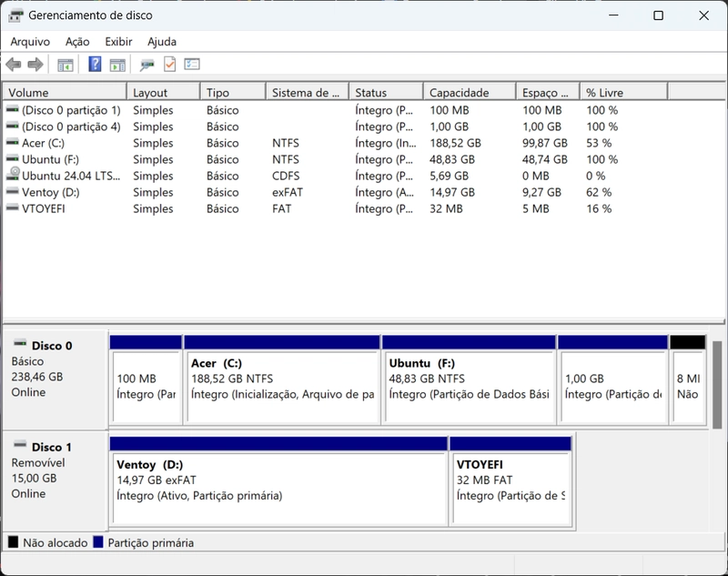This screenshot has width=728, height=576.
Task: Open the Exibir menu
Action: (x=118, y=42)
